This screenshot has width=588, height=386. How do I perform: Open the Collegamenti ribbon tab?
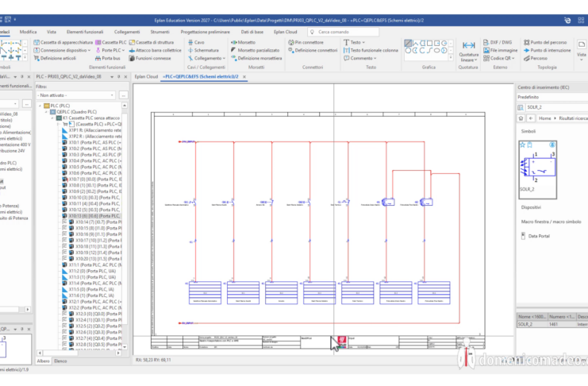[127, 32]
